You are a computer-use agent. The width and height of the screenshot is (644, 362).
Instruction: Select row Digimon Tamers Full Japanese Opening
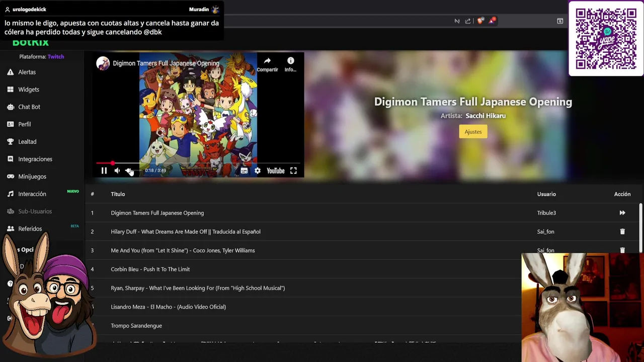click(362, 213)
